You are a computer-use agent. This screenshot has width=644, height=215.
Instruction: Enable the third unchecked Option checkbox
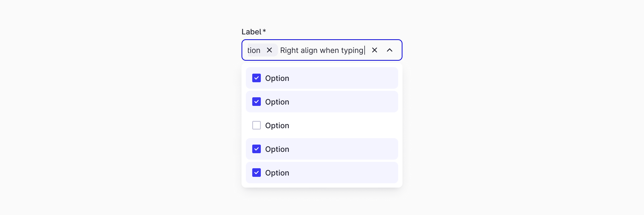(x=256, y=125)
